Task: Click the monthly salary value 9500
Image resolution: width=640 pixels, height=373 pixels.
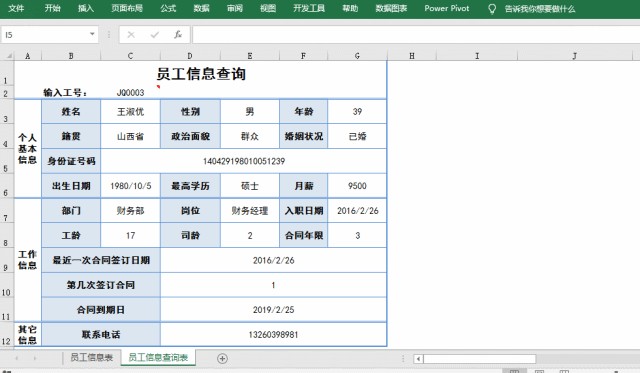Action: (x=357, y=186)
